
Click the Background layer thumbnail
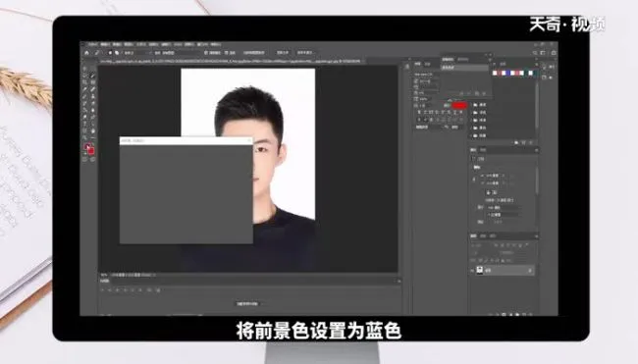coord(480,271)
